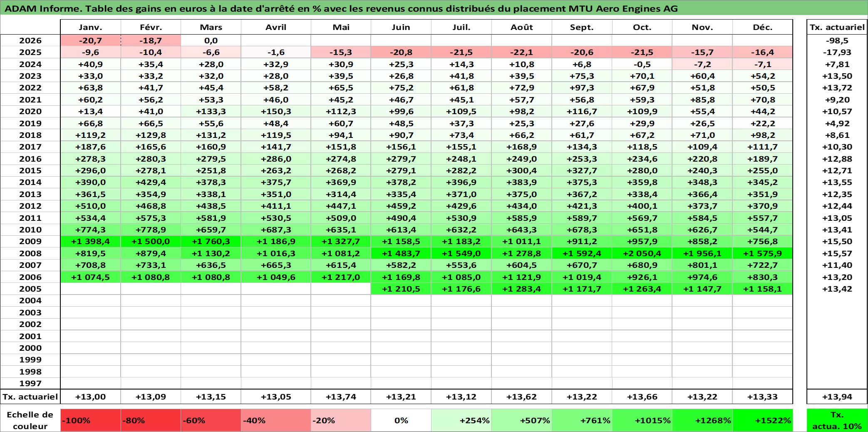Click the +510,0 cell in 2012 Janv.
This screenshot has width=868, height=432.
[x=91, y=206]
